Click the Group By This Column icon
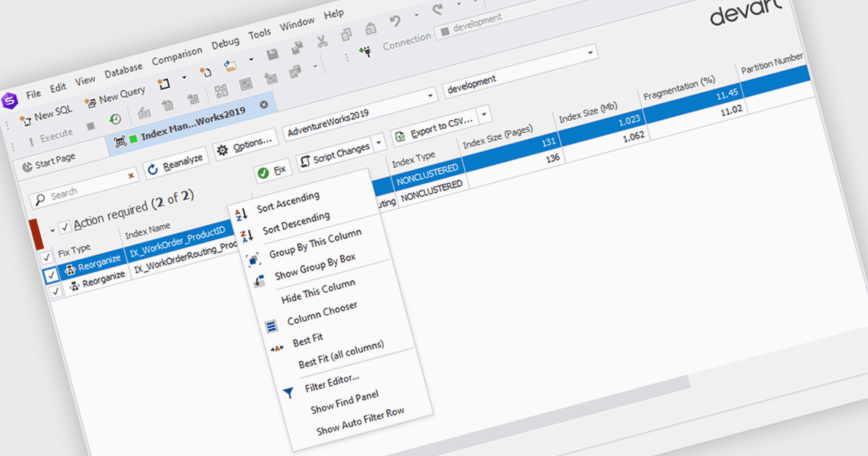This screenshot has width=868, height=456. point(253,261)
